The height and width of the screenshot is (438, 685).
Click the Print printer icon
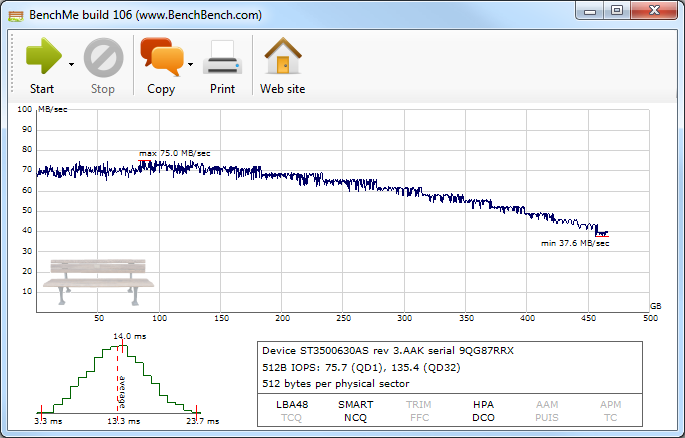point(222,57)
